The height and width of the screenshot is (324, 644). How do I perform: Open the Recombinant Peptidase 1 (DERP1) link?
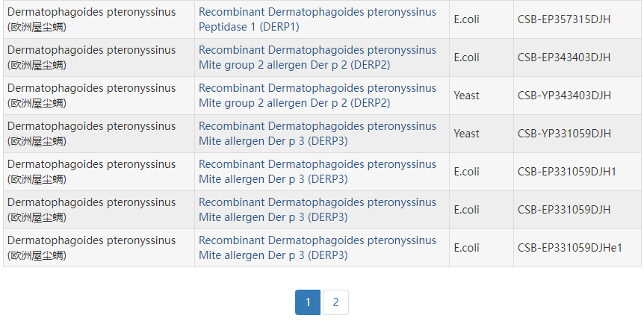[317, 19]
